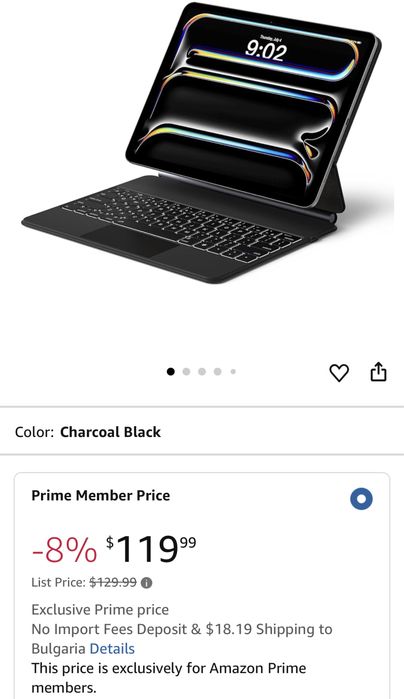Open the Charcoal Black color selector
The width and height of the screenshot is (404, 699).
coord(110,432)
